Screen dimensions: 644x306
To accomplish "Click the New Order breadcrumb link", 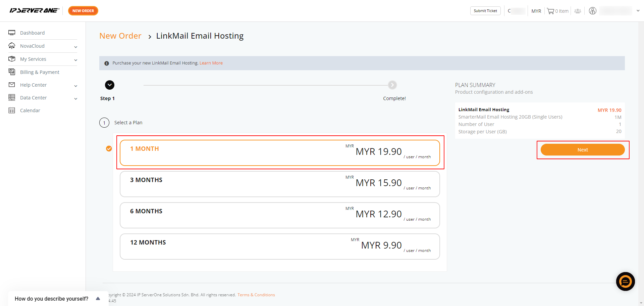I will point(120,36).
